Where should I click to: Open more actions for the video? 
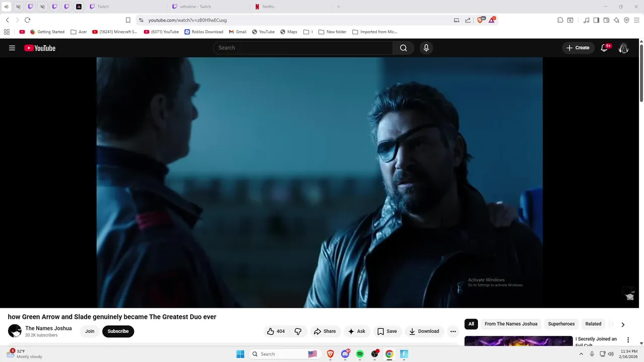453,331
